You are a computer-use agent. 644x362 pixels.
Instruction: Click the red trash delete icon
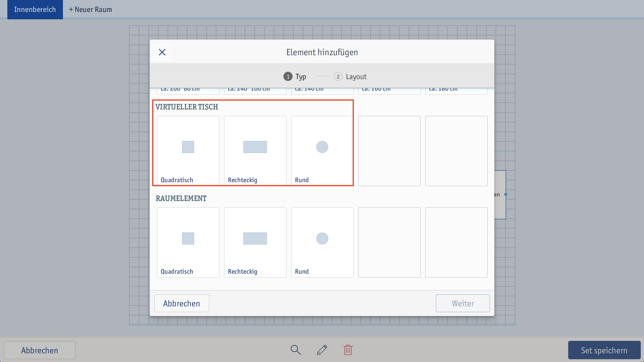348,350
